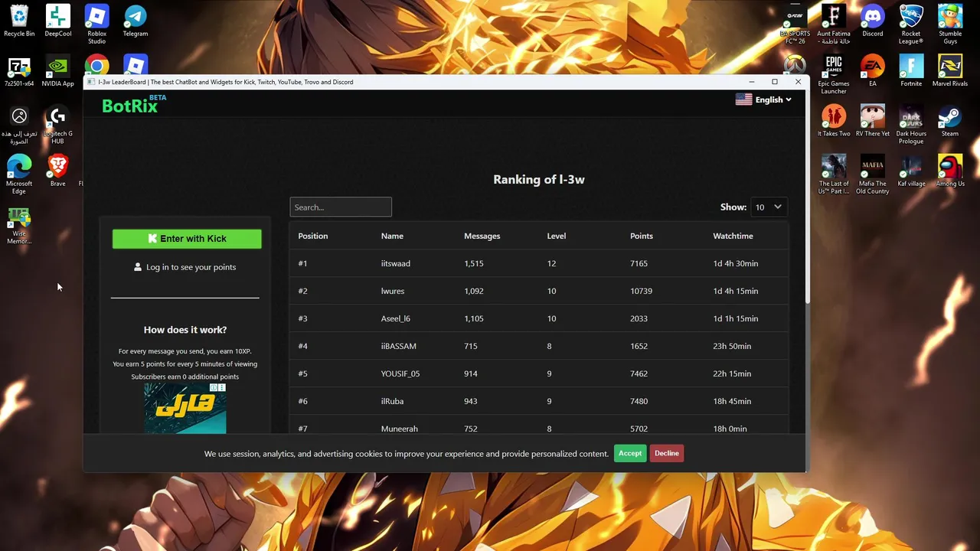The image size is (980, 551).
Task: Open Wise Memory desktop shortcut
Action: (19, 225)
